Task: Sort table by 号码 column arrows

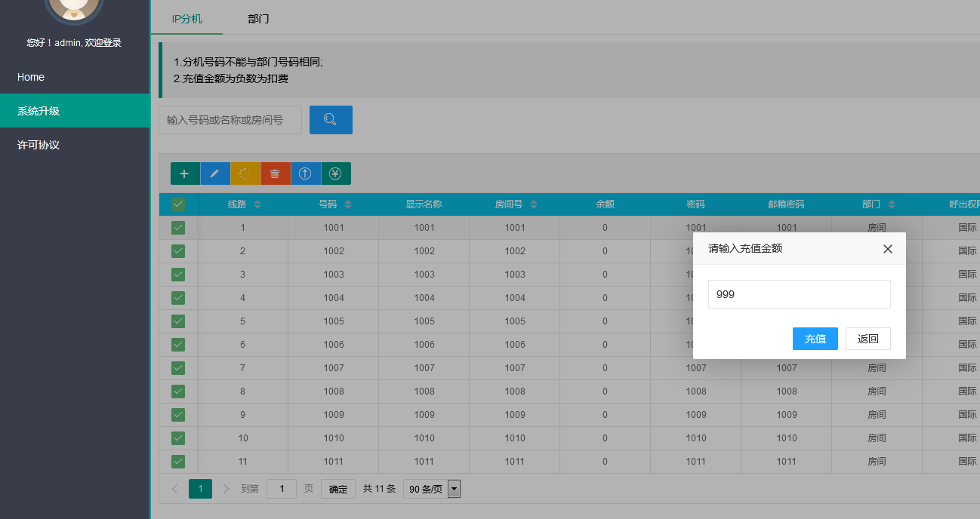Action: [348, 204]
